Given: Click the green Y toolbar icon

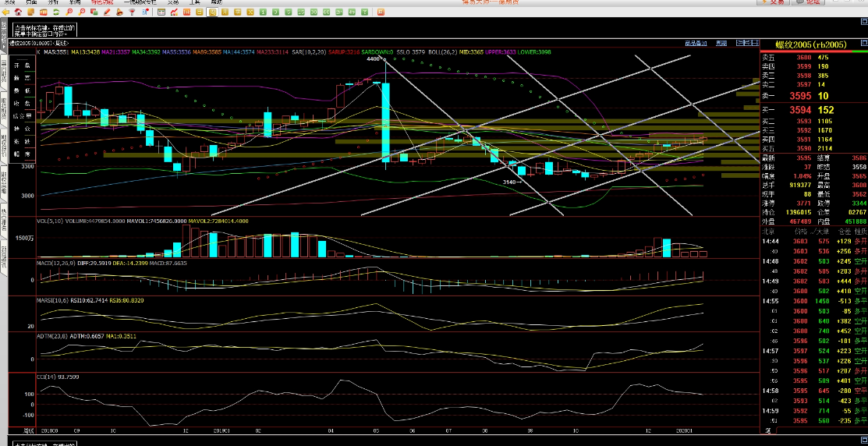Looking at the screenshot, I should tap(365, 12).
